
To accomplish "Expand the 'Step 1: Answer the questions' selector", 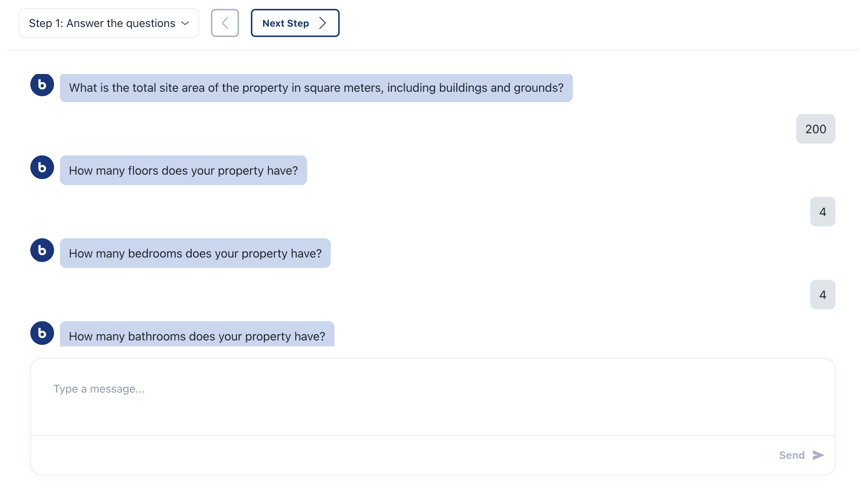I will pyautogui.click(x=109, y=23).
